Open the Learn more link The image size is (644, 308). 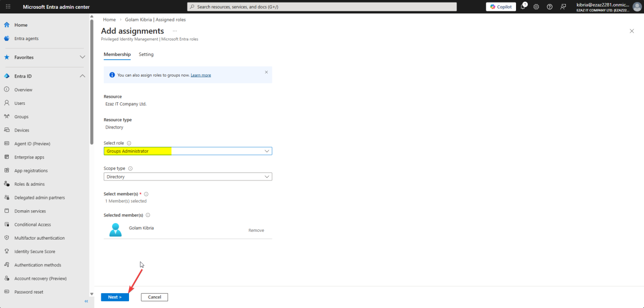tap(201, 75)
